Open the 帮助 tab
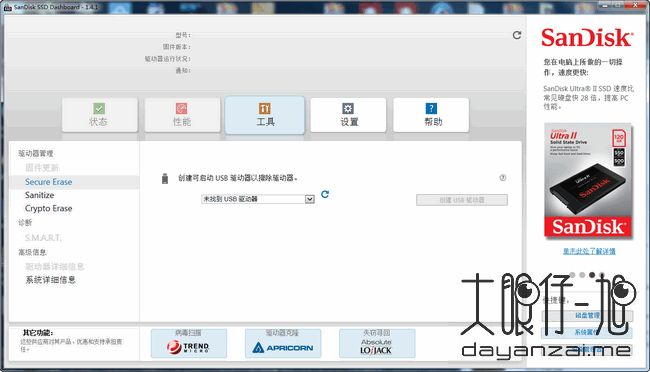 coord(431,115)
